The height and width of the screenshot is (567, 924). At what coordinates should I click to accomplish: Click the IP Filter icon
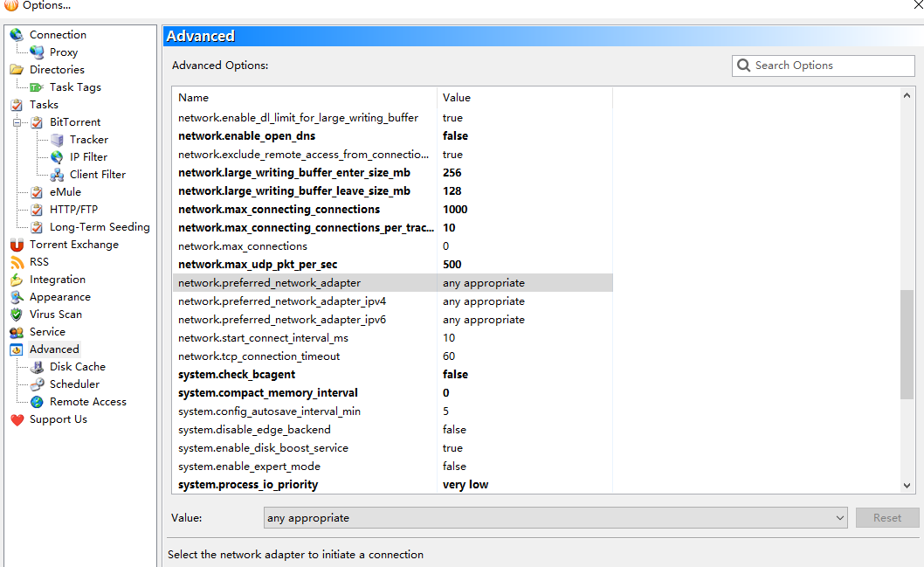pyautogui.click(x=57, y=157)
